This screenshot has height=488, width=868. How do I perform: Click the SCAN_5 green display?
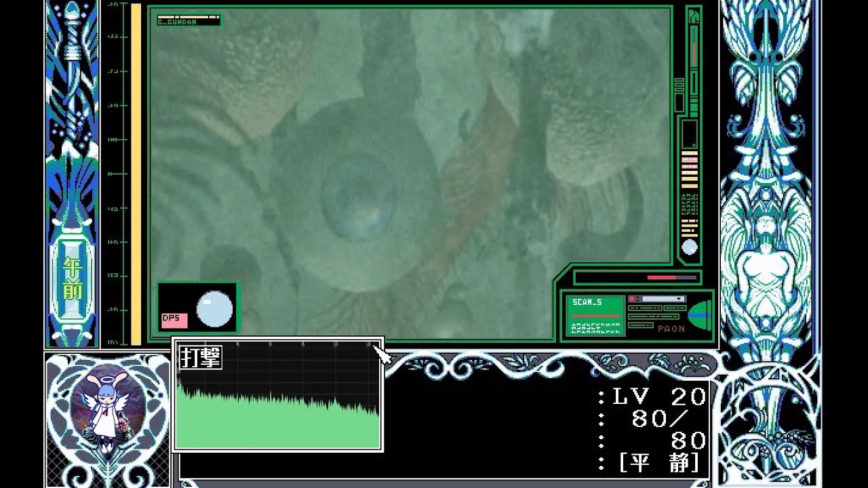[x=595, y=316]
